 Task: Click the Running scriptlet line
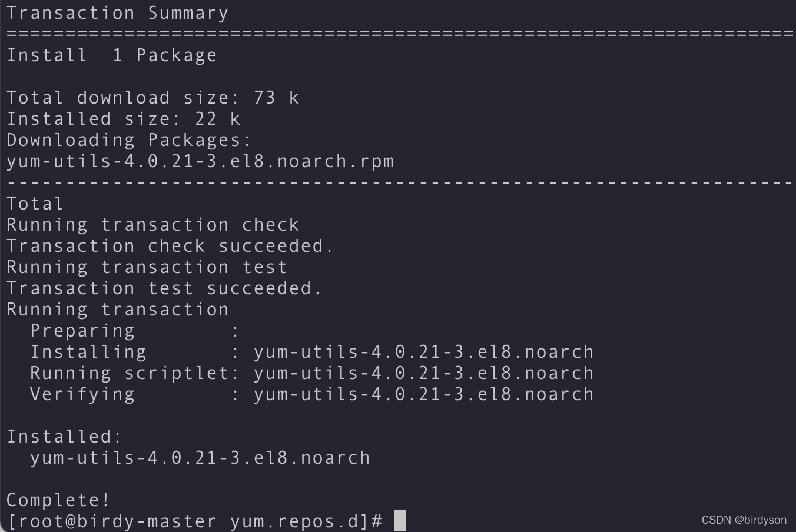pyautogui.click(x=312, y=373)
